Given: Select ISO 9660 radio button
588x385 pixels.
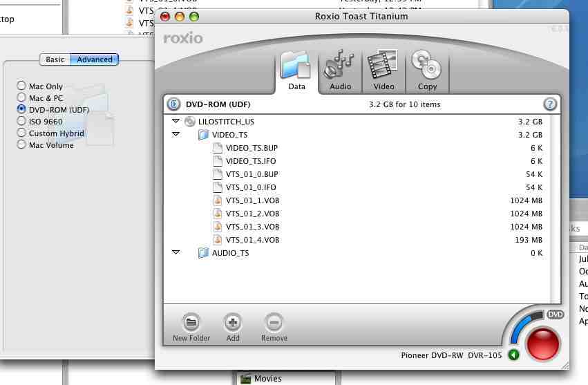Looking at the screenshot, I should coord(21,121).
